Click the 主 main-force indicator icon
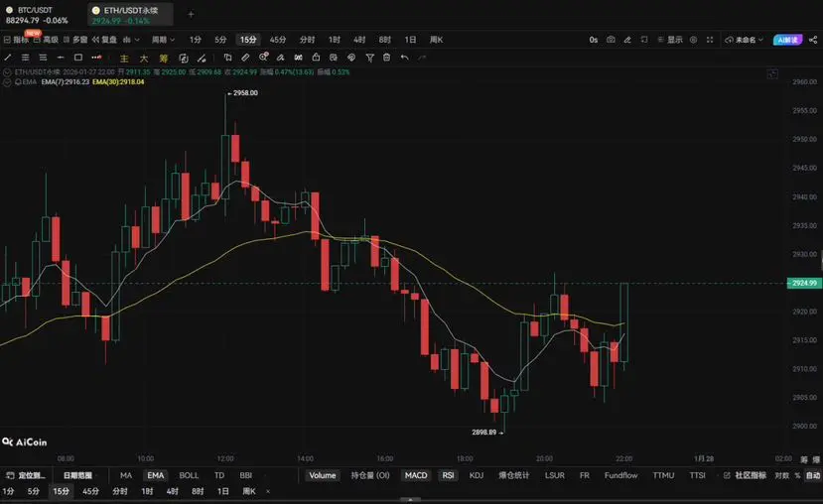Image resolution: width=823 pixels, height=504 pixels. pyautogui.click(x=124, y=59)
